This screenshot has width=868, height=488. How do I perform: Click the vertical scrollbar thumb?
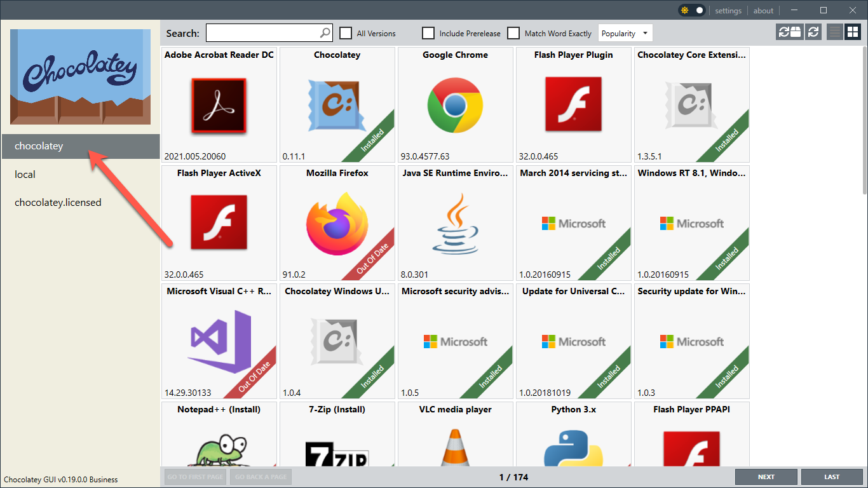[864, 121]
